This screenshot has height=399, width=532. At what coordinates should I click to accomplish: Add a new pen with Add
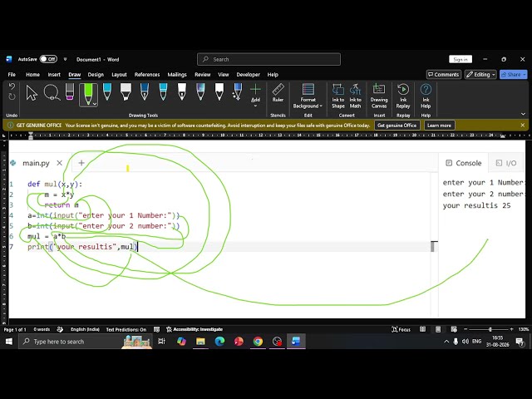pos(255,95)
